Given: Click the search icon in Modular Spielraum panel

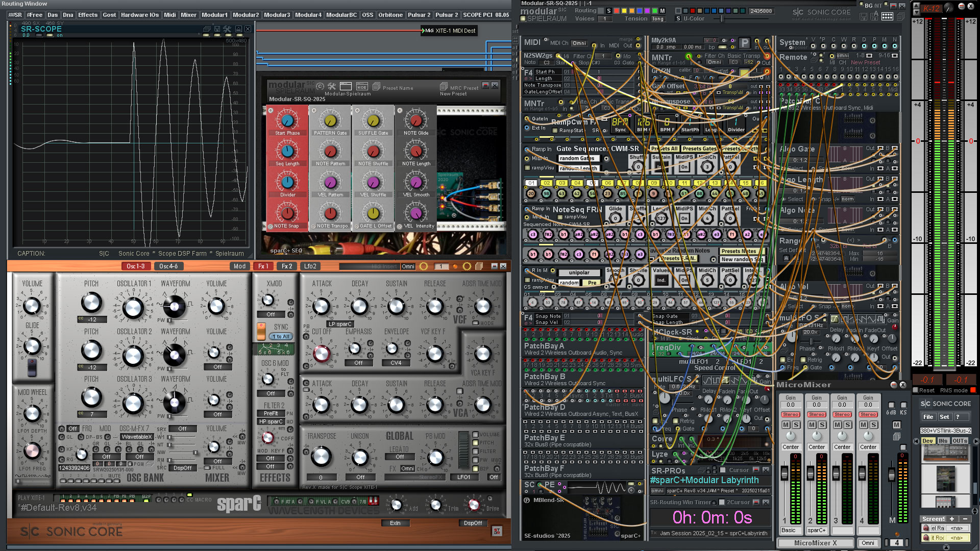Looking at the screenshot, I should click(320, 86).
